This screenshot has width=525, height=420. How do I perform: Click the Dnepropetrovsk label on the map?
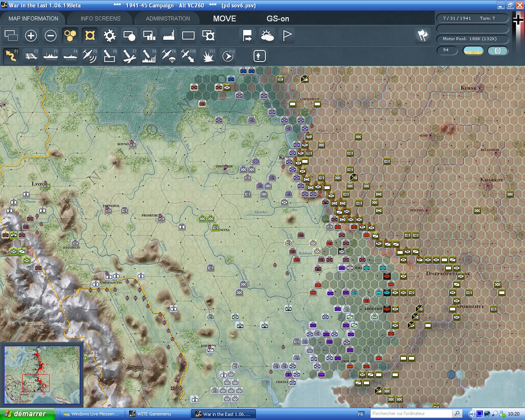click(448, 273)
